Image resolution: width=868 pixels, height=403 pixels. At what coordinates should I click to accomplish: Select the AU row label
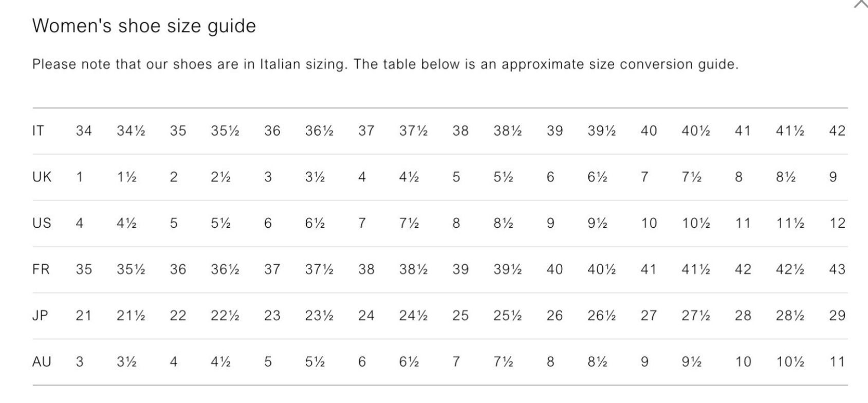tap(42, 361)
